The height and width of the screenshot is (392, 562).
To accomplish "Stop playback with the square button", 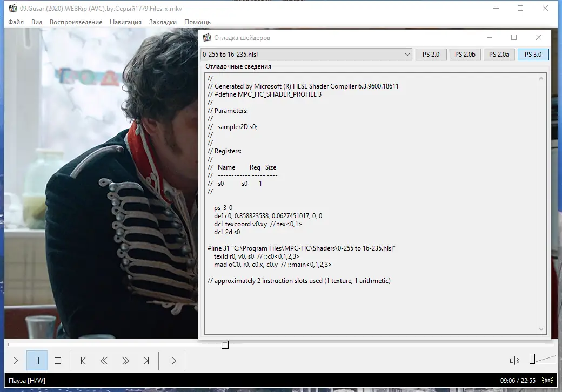I will [x=58, y=361].
